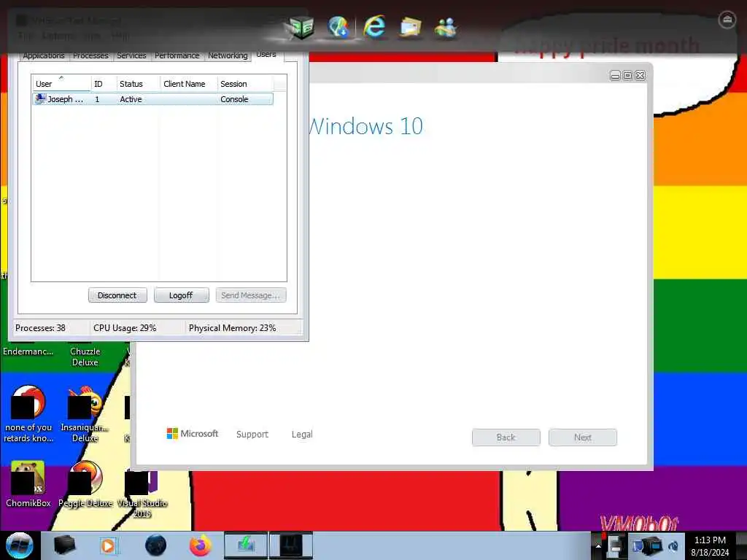The height and width of the screenshot is (560, 747).
Task: Open the Windows Start orb
Action: 20,545
